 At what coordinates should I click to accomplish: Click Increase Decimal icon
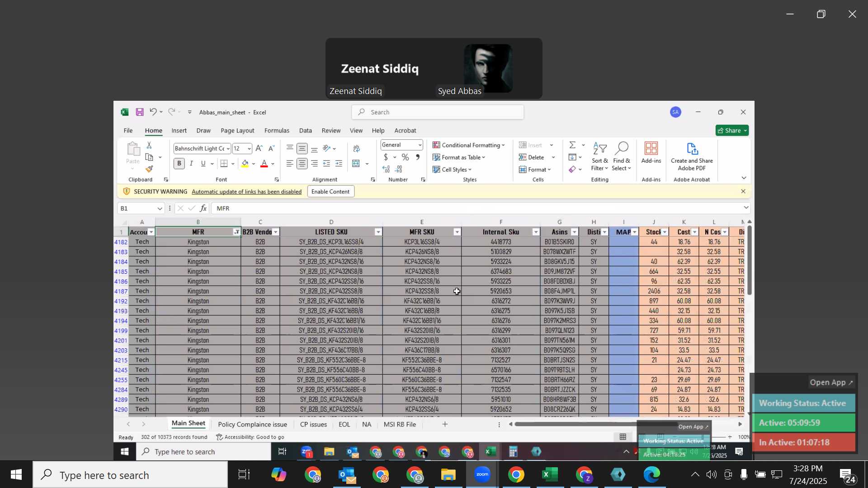coord(386,169)
